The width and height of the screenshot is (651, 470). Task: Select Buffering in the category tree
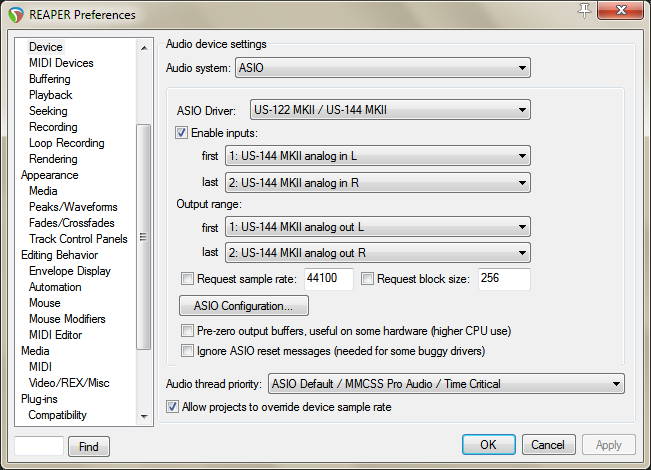coord(49,79)
